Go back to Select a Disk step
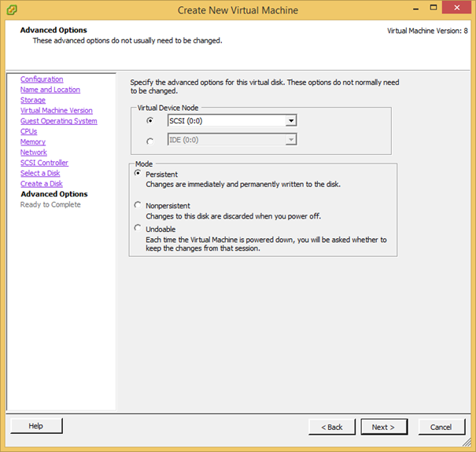 click(40, 173)
